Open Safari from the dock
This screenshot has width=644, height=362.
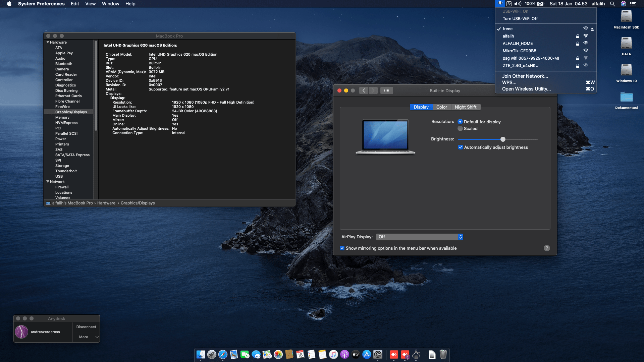223,355
